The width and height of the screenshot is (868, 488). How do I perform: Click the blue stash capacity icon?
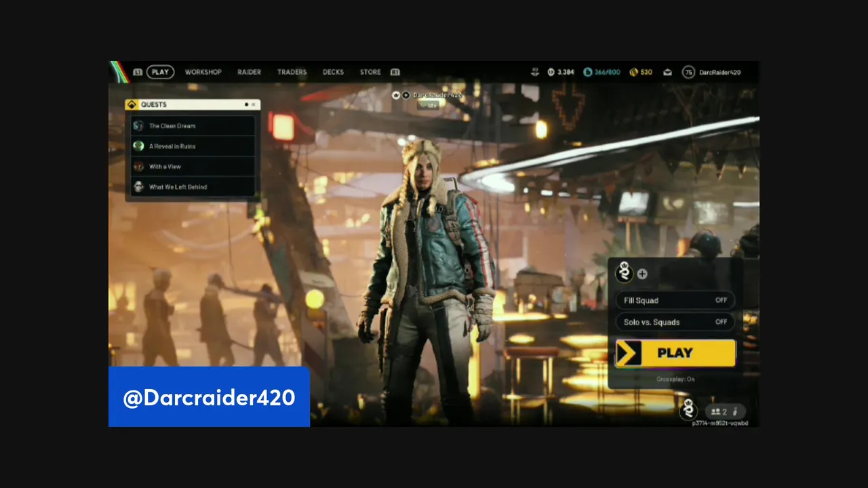click(x=588, y=72)
